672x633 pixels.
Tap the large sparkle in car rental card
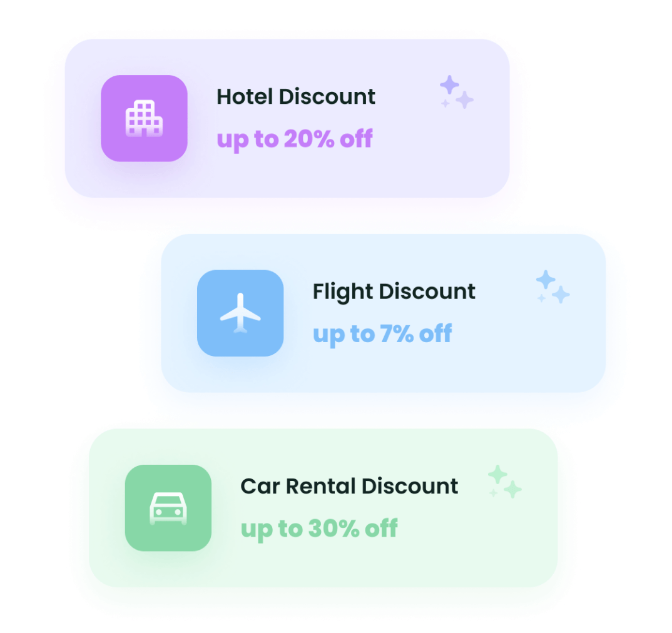[497, 474]
